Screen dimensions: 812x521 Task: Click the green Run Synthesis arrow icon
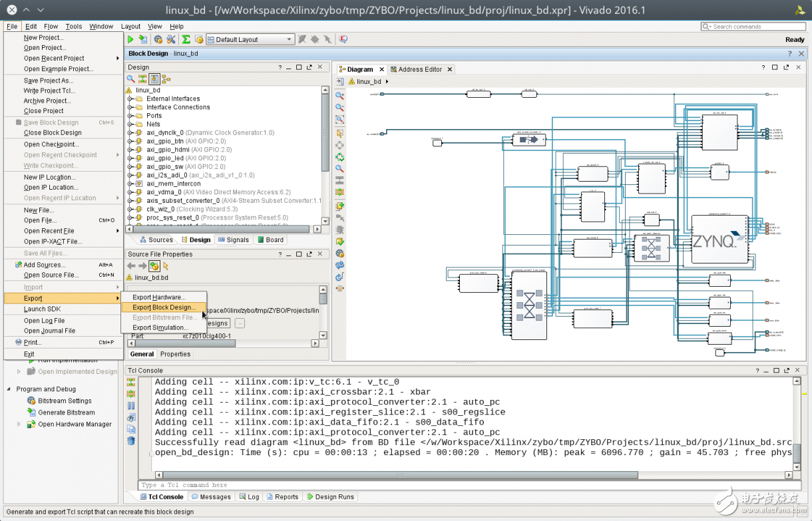pyautogui.click(x=131, y=40)
